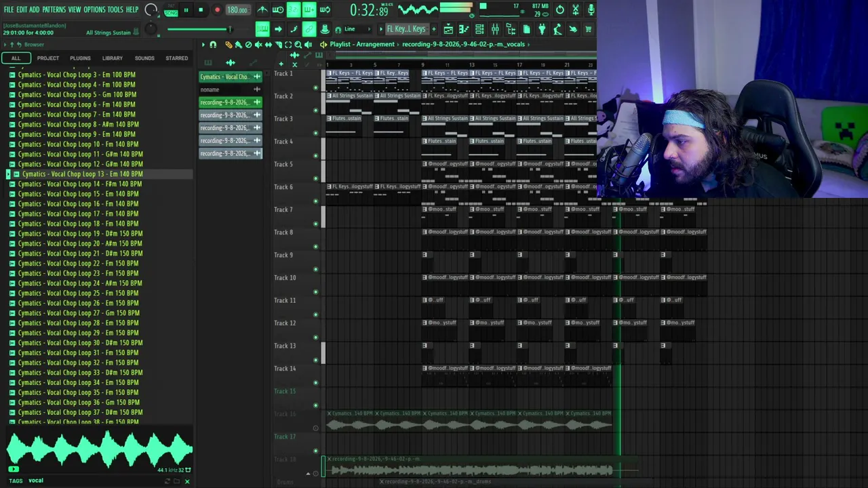The height and width of the screenshot is (488, 868).
Task: Open the PATTERNS menu
Action: click(54, 9)
